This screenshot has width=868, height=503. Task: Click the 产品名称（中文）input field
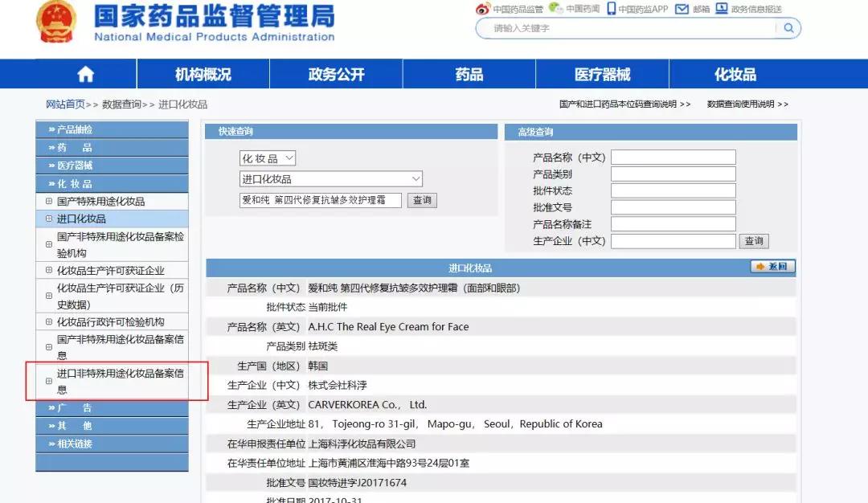674,156
